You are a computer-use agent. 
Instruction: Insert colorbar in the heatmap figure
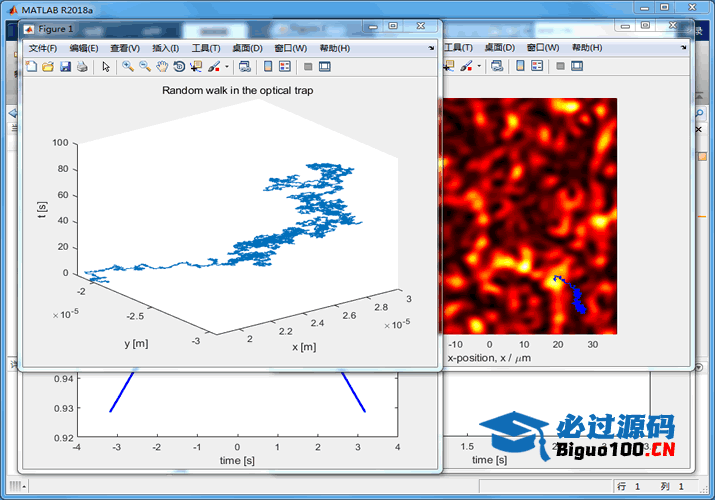click(x=520, y=66)
